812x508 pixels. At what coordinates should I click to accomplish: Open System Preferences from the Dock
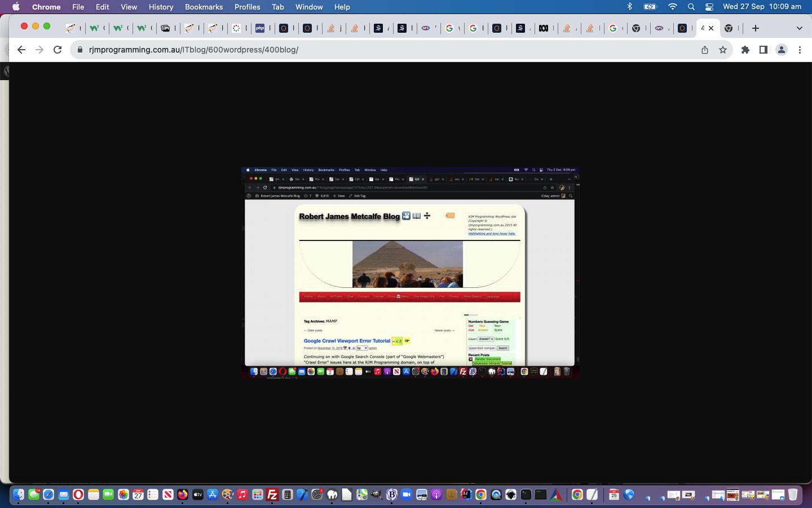coord(317,494)
